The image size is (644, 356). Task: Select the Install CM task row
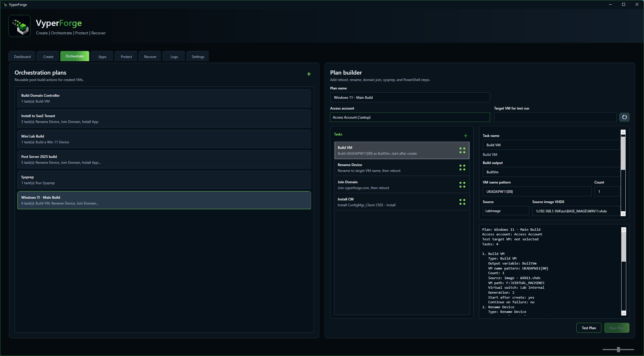pos(402,202)
